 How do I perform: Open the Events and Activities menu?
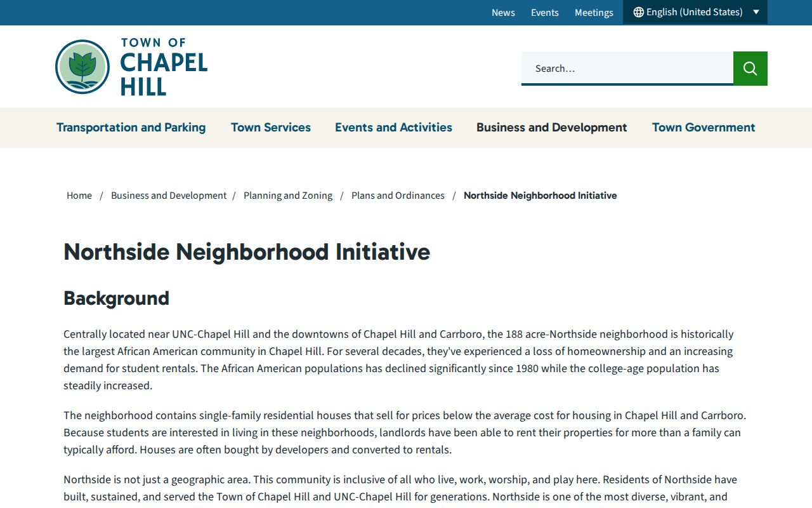393,128
